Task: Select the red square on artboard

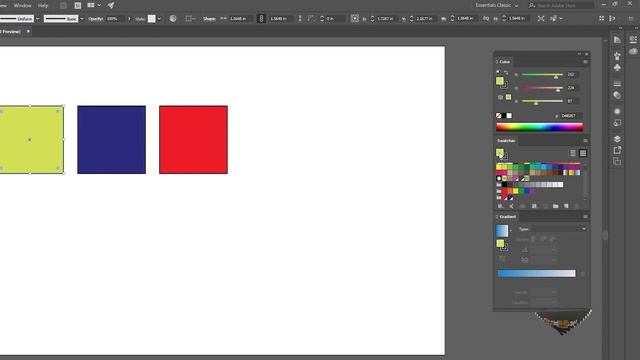Action: click(x=193, y=140)
